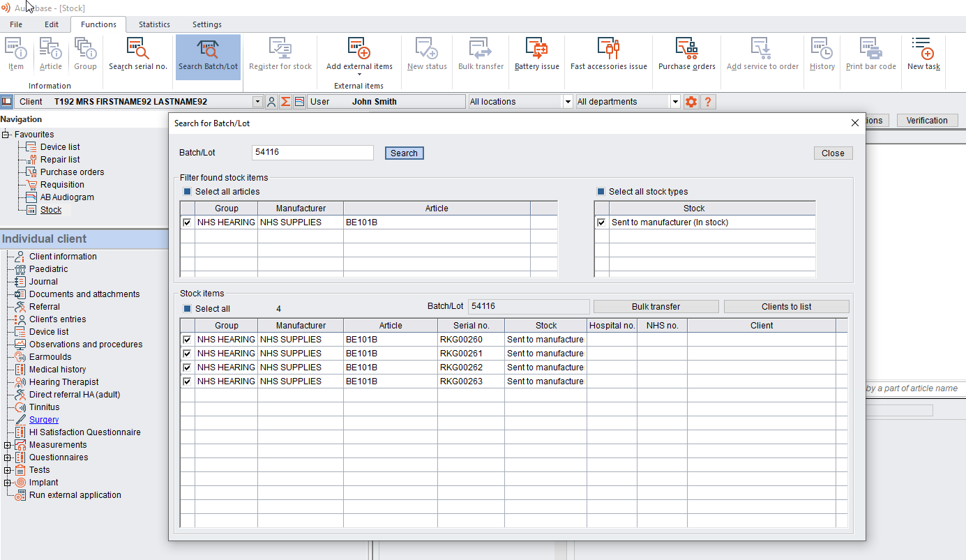Open Requisition in Favourites

(x=62, y=185)
